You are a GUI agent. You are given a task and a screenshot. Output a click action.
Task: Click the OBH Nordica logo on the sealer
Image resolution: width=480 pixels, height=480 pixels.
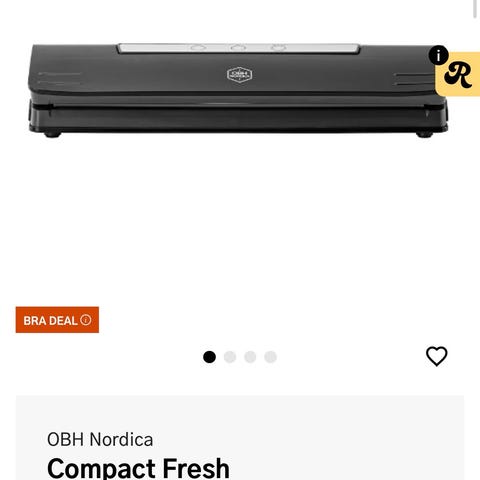point(239,75)
